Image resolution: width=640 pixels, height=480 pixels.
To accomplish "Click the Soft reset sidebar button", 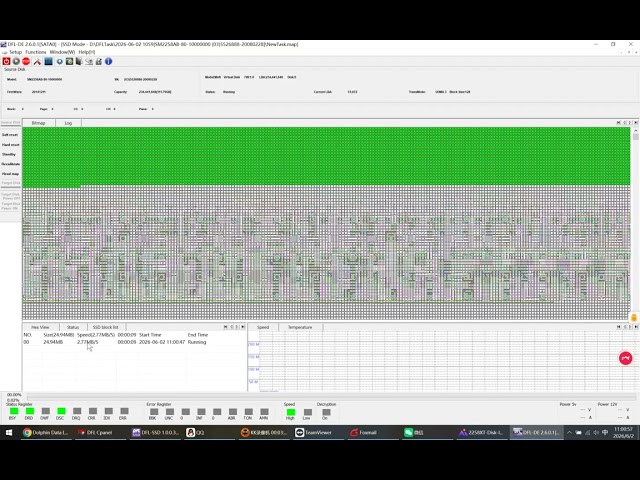I will (x=10, y=135).
